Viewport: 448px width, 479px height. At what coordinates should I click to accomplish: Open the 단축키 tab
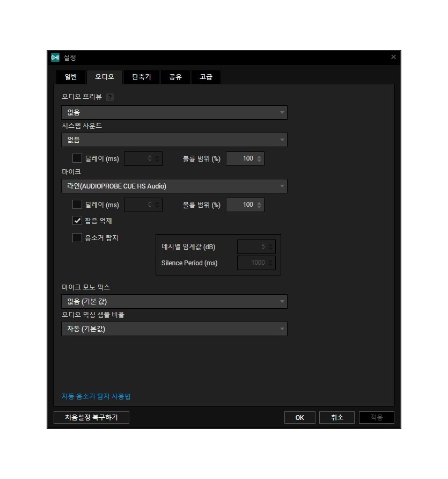142,77
